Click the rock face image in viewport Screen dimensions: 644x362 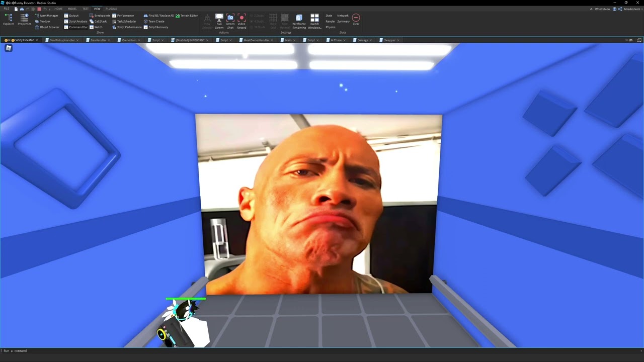pos(318,204)
